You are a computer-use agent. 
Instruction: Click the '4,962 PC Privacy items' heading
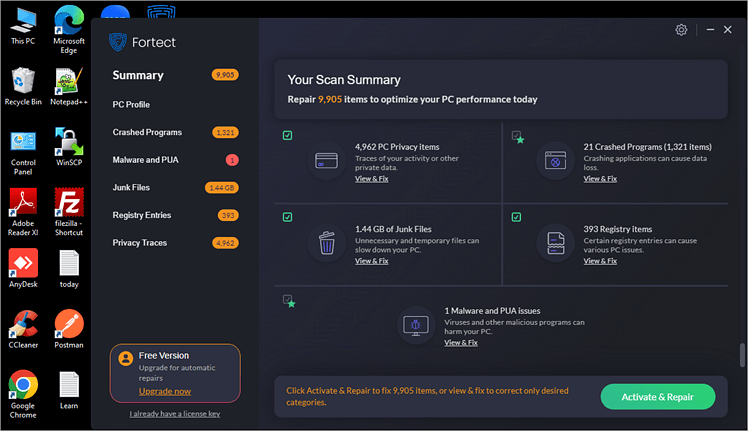coord(397,147)
